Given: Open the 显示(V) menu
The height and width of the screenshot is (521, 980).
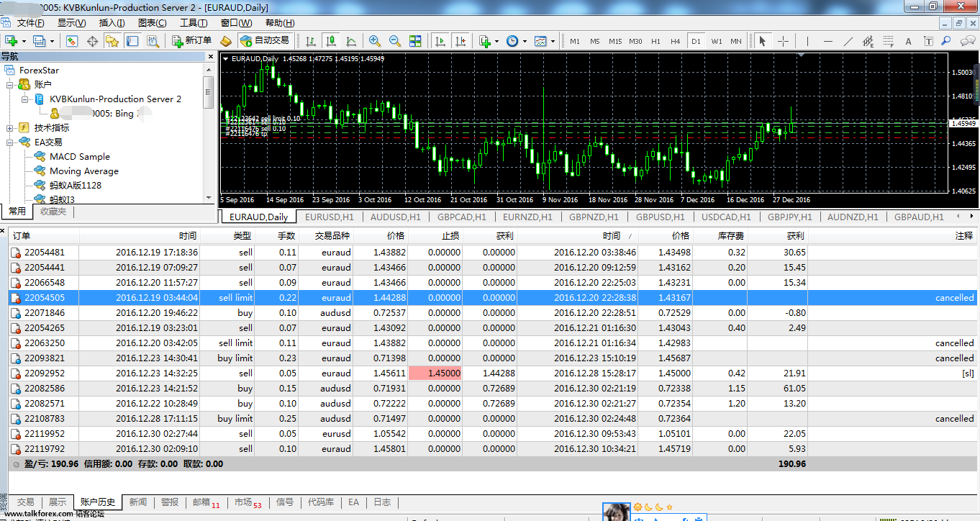Looking at the screenshot, I should (71, 23).
